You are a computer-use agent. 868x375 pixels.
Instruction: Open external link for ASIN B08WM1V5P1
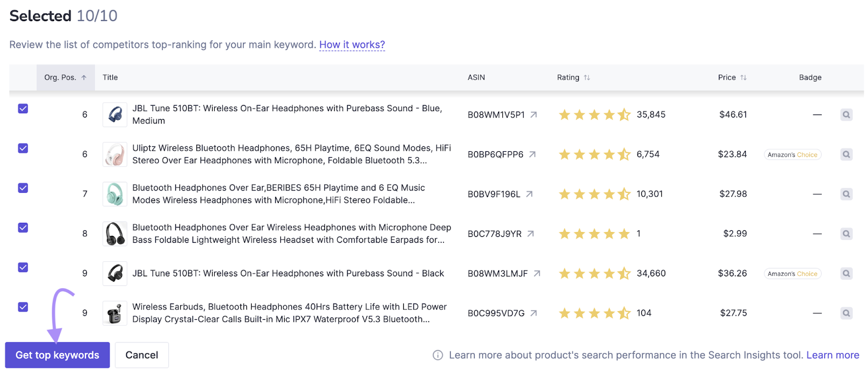pos(534,115)
